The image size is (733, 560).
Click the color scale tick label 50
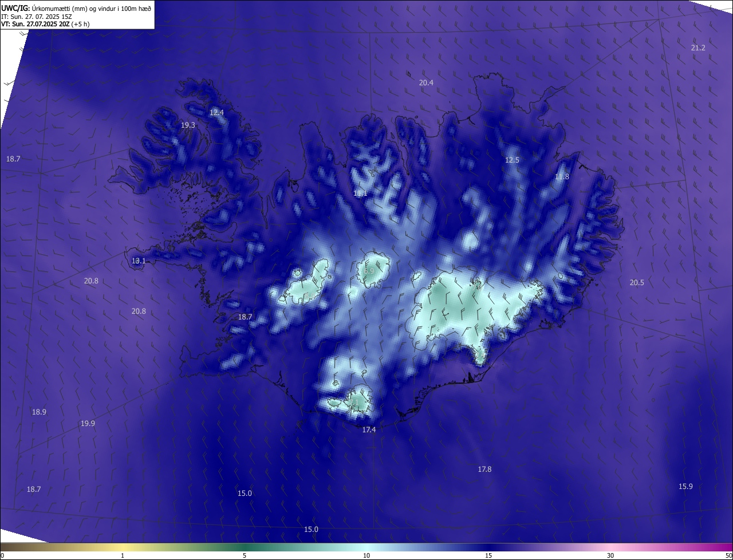[x=728, y=555]
